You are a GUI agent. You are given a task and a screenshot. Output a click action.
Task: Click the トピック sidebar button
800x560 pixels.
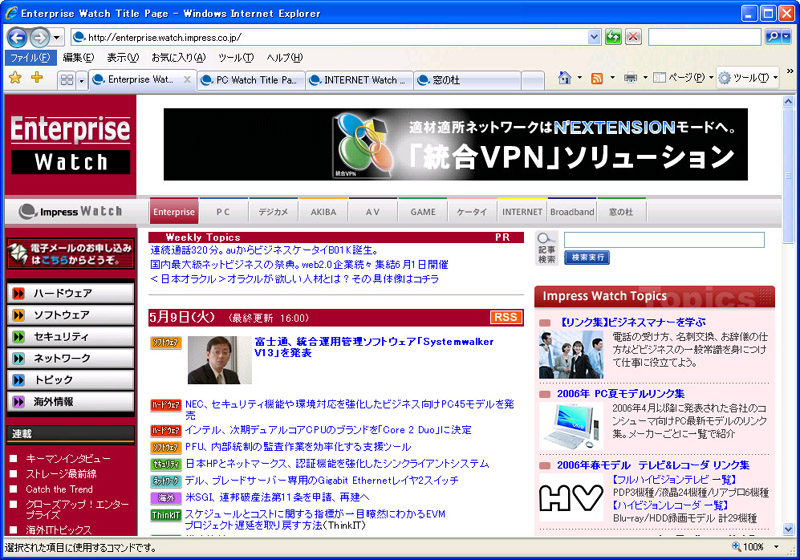point(70,380)
